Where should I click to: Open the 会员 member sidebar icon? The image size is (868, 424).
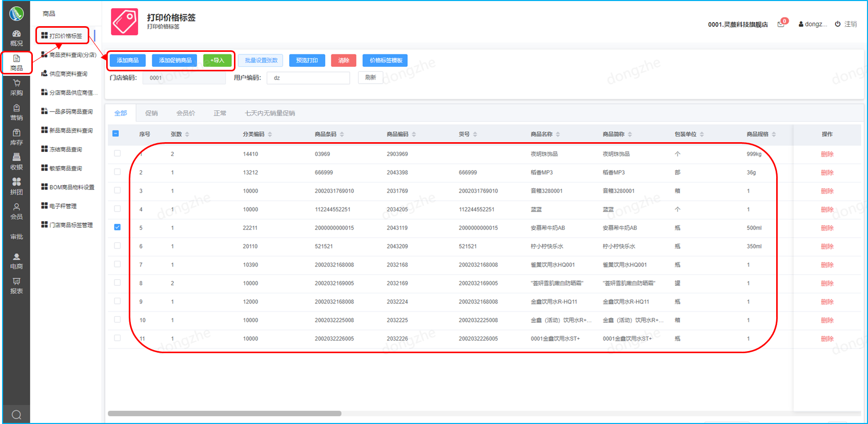[x=16, y=211]
